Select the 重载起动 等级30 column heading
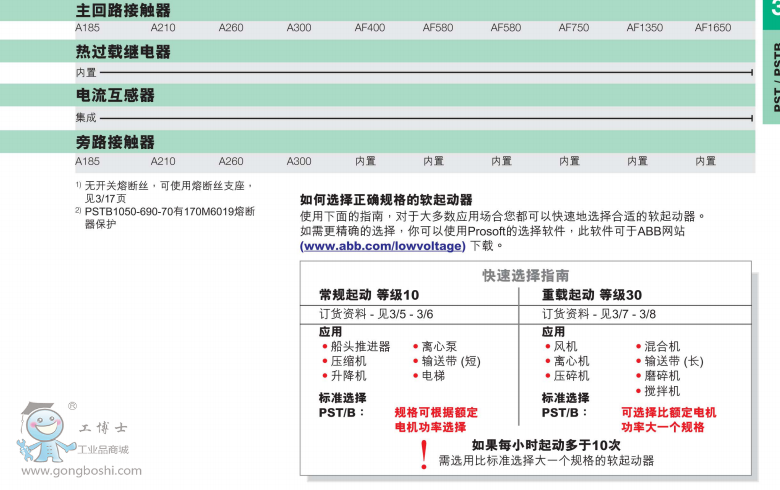780x490 pixels. pyautogui.click(x=592, y=294)
